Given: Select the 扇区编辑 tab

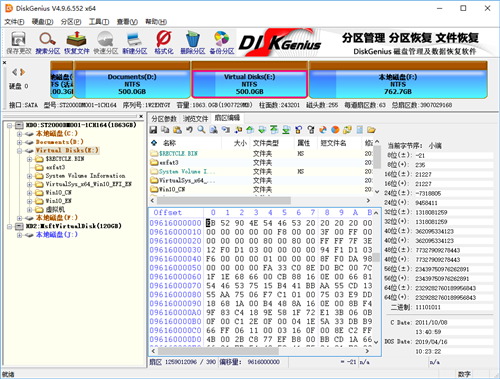Looking at the screenshot, I should pos(227,118).
